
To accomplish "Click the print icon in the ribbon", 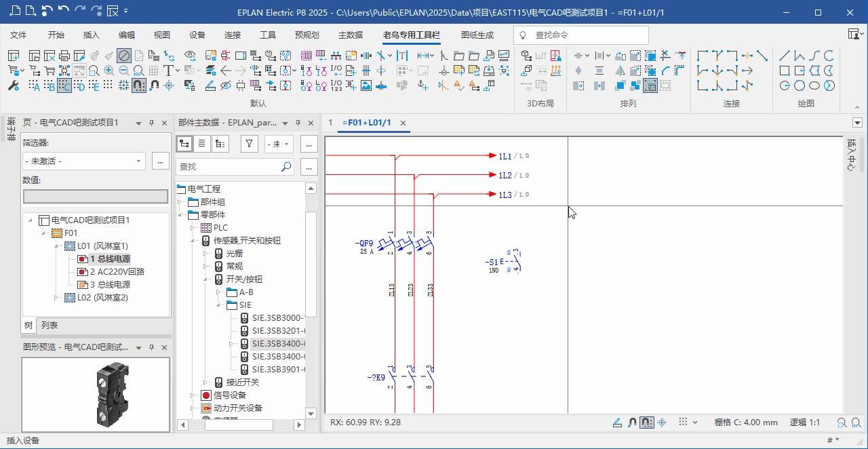I will click(x=64, y=56).
